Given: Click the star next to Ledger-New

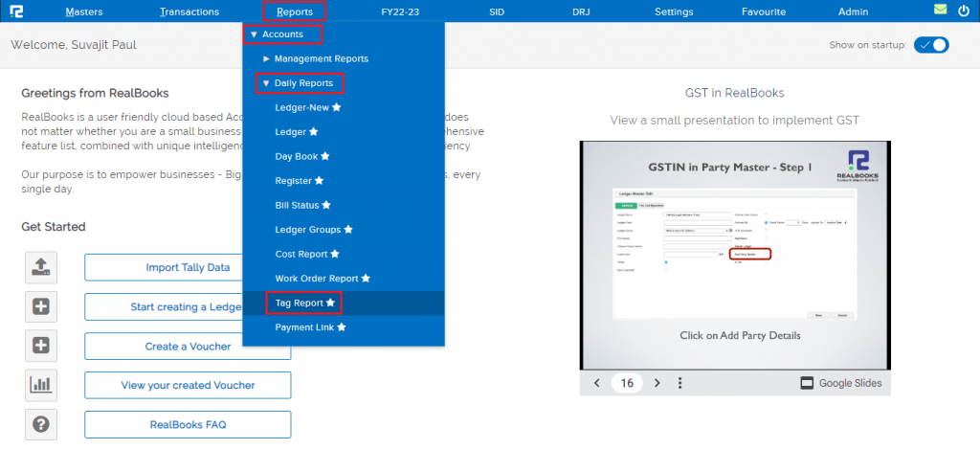Looking at the screenshot, I should pos(337,107).
